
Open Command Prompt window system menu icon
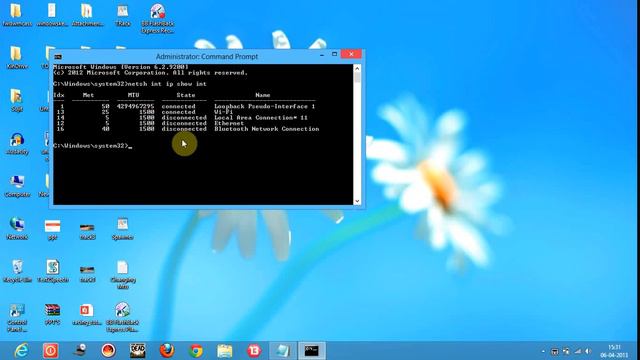[58, 57]
